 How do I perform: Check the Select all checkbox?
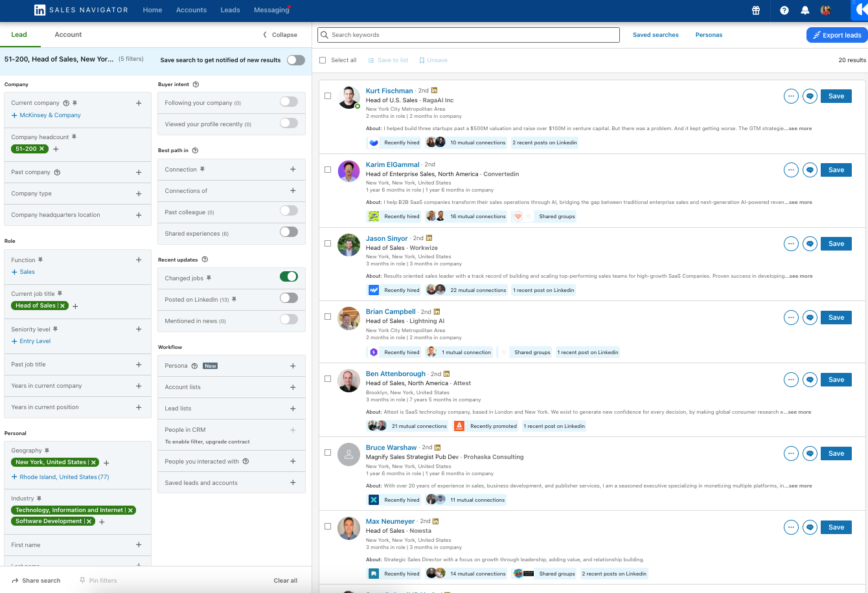[x=323, y=60]
